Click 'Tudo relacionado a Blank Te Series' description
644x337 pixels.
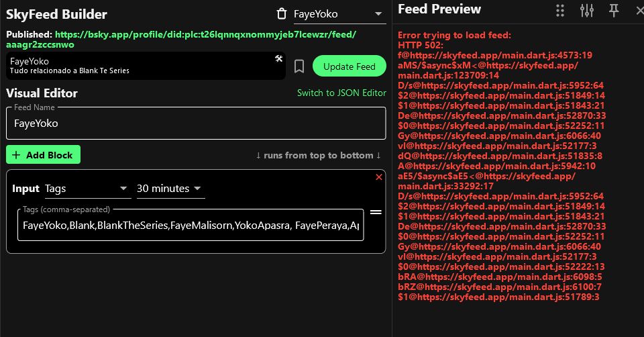(69, 70)
